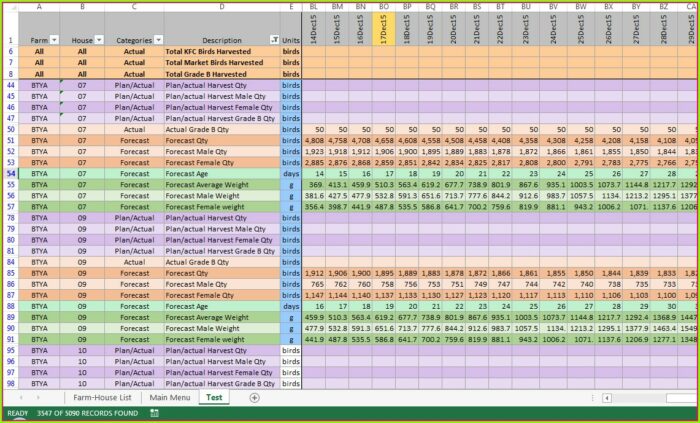Select column header D
Image resolution: width=700 pixels, height=423 pixels.
[222, 7]
